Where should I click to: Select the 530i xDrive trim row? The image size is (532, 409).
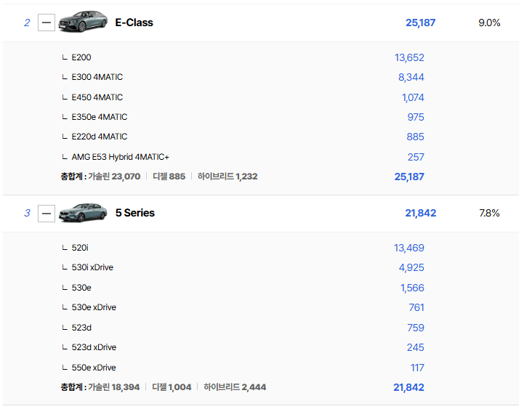pyautogui.click(x=92, y=267)
